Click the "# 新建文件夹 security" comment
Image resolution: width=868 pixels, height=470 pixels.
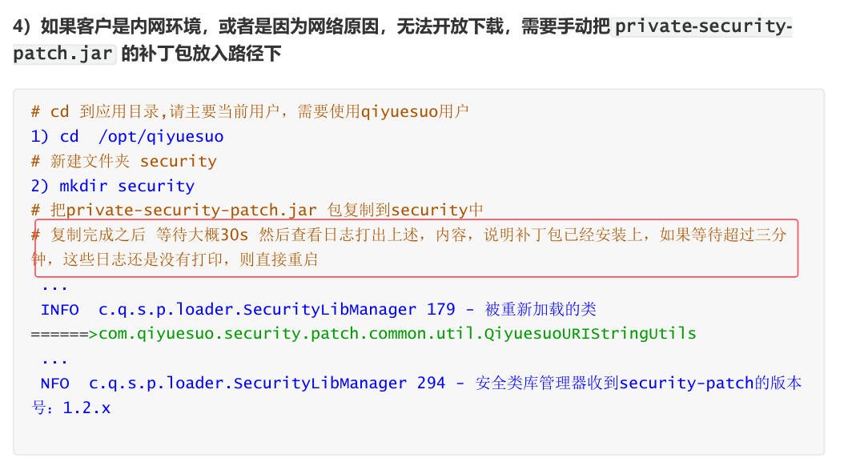tap(123, 161)
